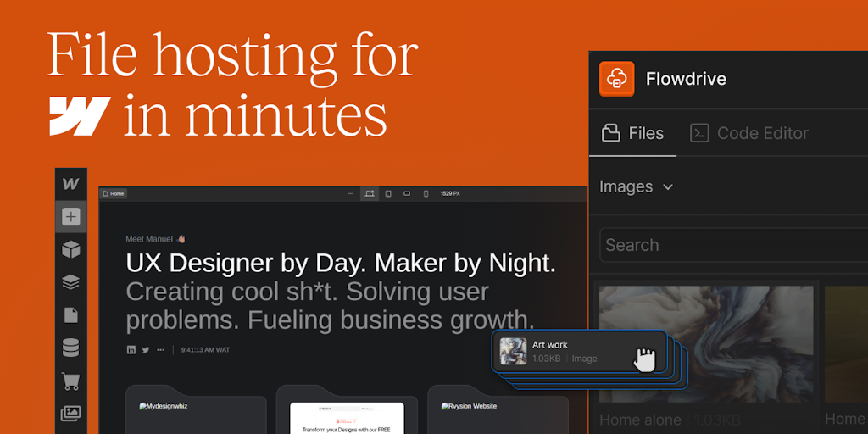Click the Twitter icon on canvas

[x=146, y=350]
